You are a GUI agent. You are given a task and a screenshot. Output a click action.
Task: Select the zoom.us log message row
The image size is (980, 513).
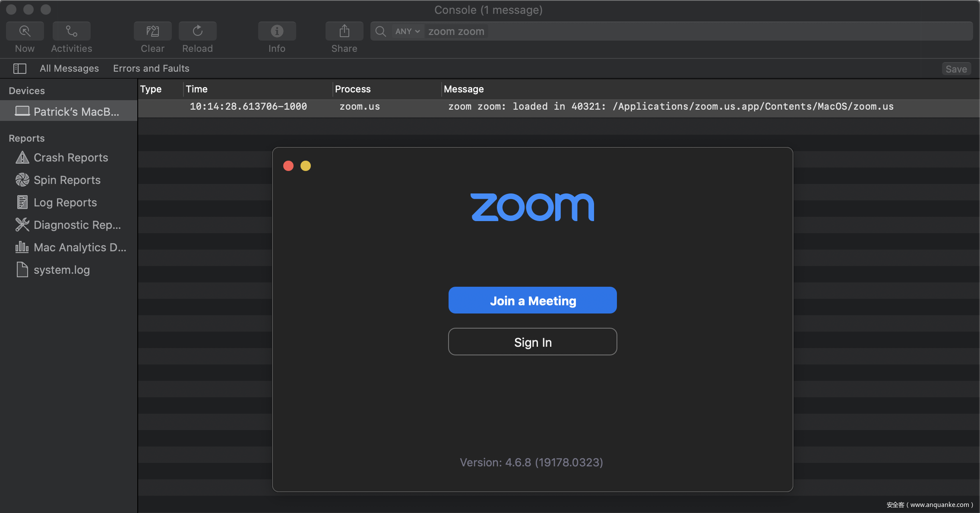[x=518, y=107]
